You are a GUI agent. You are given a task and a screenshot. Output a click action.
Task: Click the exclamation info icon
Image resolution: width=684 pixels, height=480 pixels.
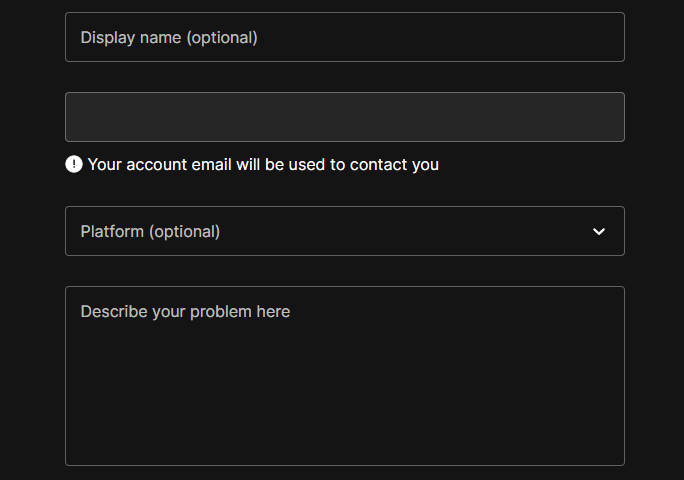(x=74, y=164)
